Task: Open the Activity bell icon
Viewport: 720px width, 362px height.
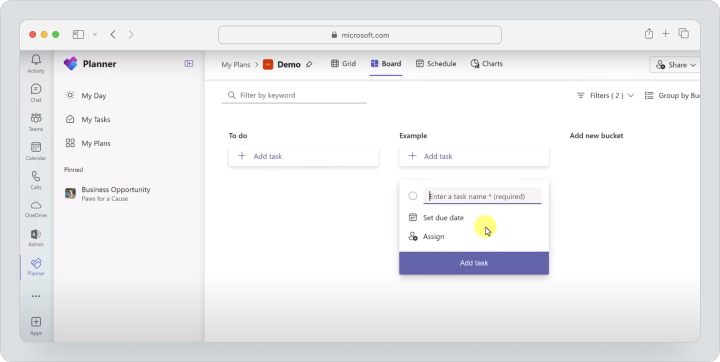Action: click(36, 60)
